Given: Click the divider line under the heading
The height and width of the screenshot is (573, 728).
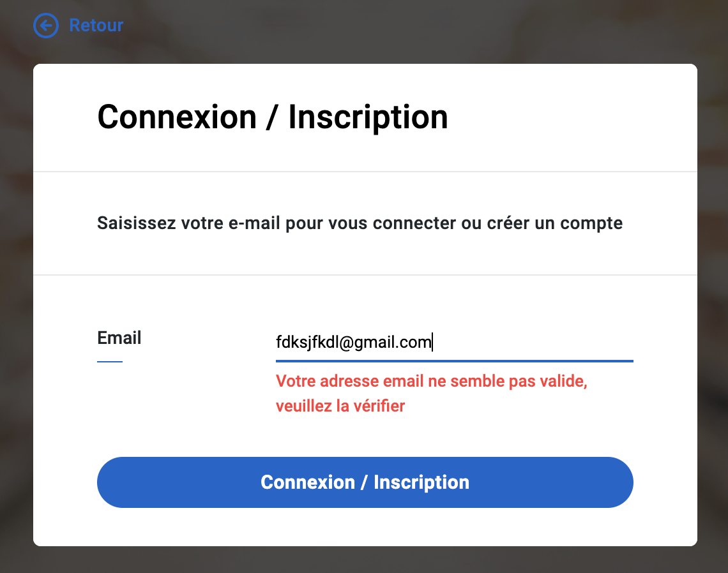Looking at the screenshot, I should point(365,172).
